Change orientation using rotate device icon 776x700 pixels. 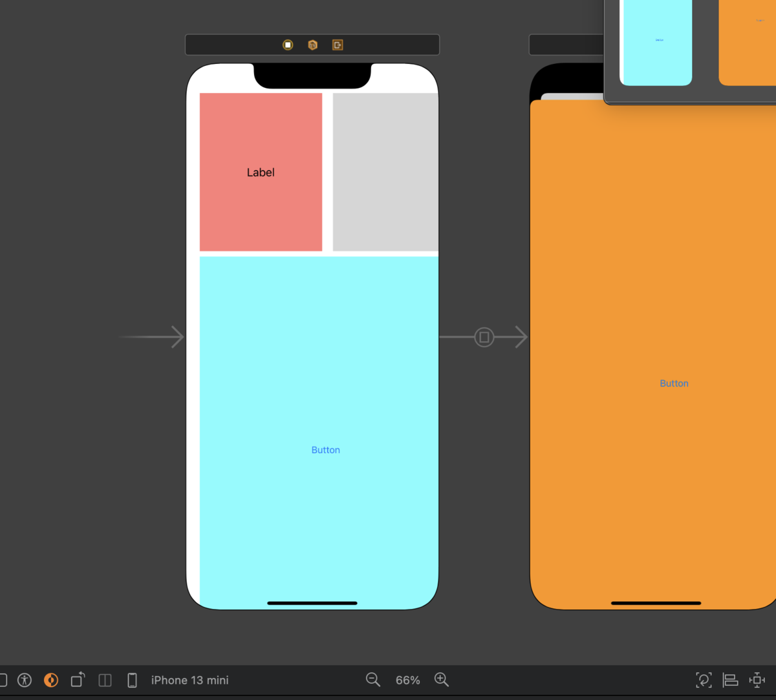(78, 679)
